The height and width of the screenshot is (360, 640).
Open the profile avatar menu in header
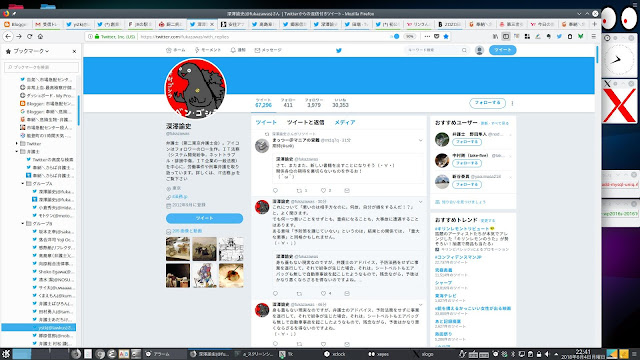480,50
